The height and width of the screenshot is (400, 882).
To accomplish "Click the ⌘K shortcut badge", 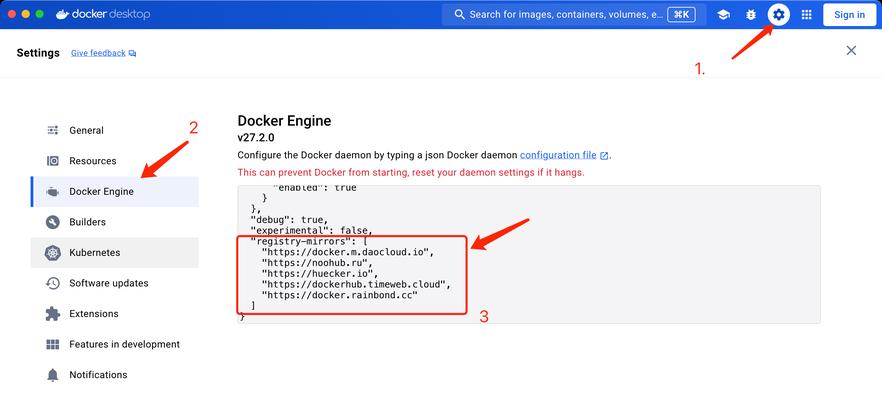I will [x=681, y=15].
